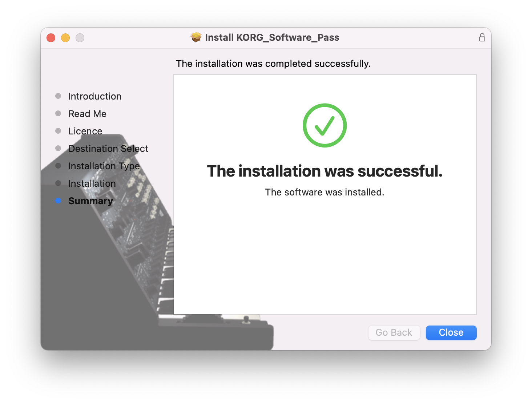Screen dimensions: 532x404
Task: Click the bullet beside Introduction step
Action: click(58, 96)
